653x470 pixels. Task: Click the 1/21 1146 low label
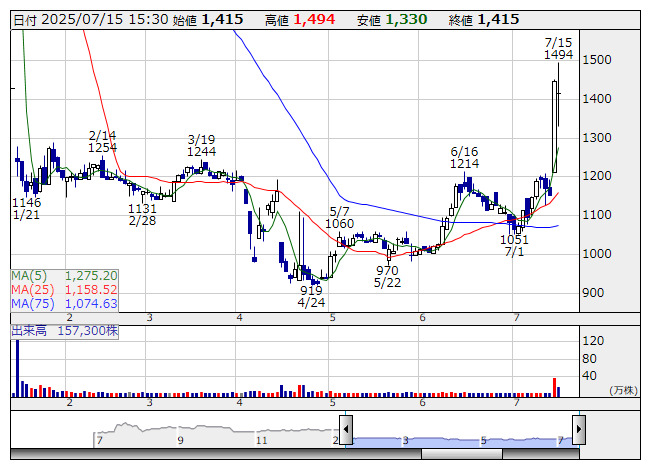(x=27, y=209)
